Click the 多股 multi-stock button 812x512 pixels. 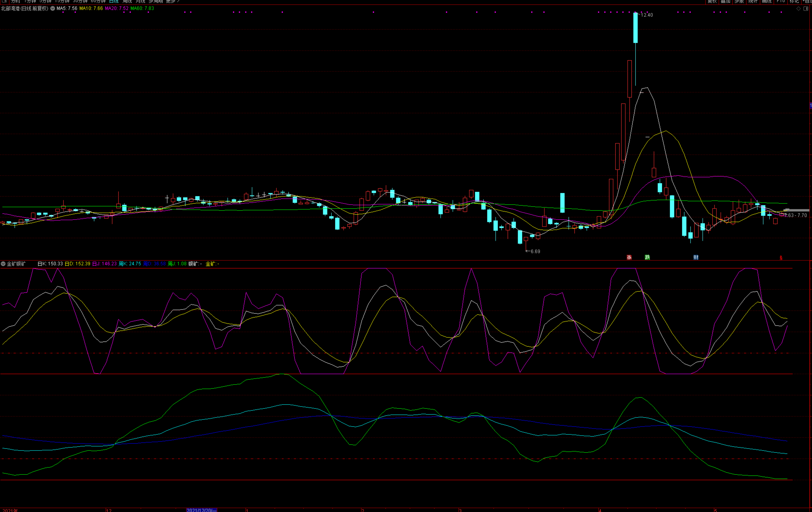(x=739, y=1)
